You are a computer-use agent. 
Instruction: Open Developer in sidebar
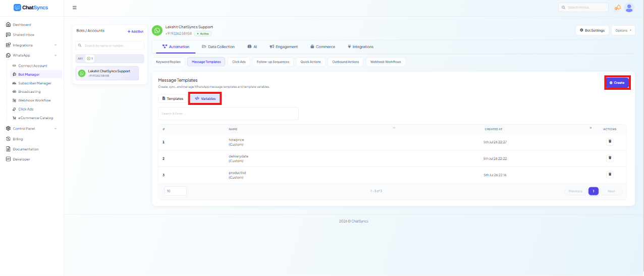click(21, 159)
